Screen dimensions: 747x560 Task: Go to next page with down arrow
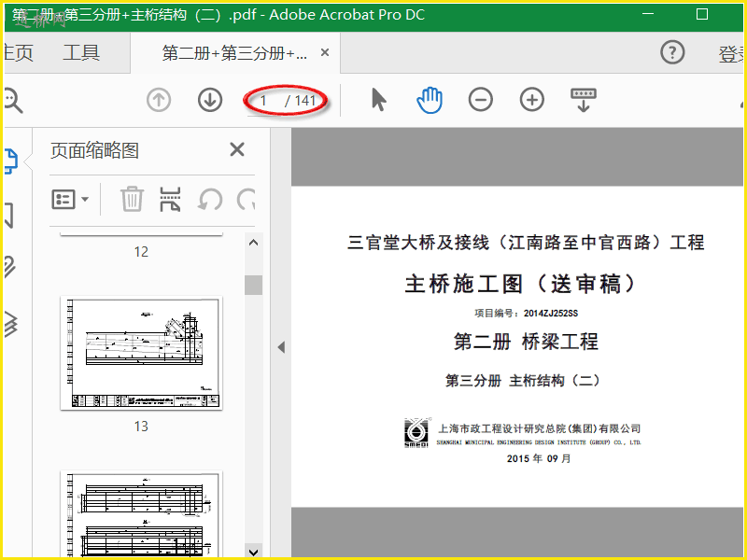pyautogui.click(x=210, y=100)
